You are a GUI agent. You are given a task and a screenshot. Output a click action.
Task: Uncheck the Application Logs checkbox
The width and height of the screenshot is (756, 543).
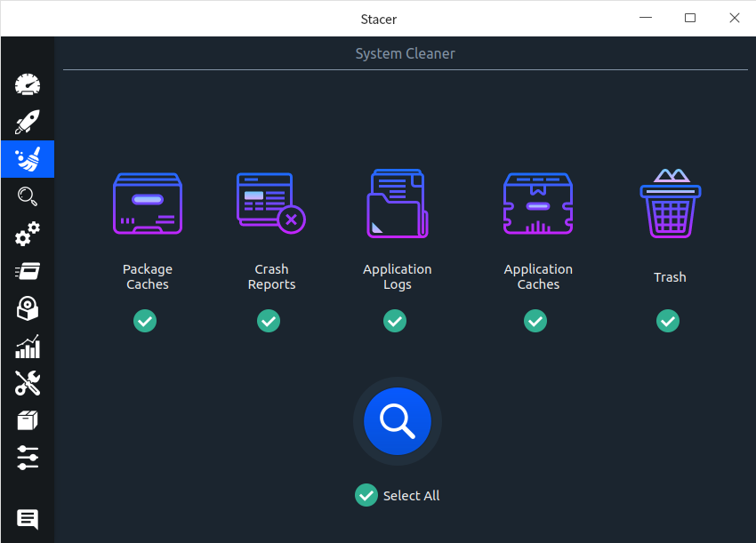(395, 321)
